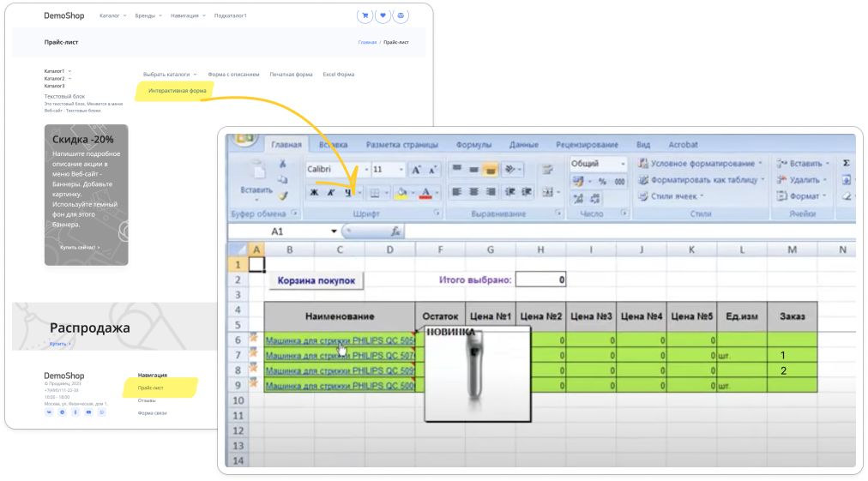Switch to the Вставка ribbon tab
Screen dimensions: 868x481
click(334, 144)
